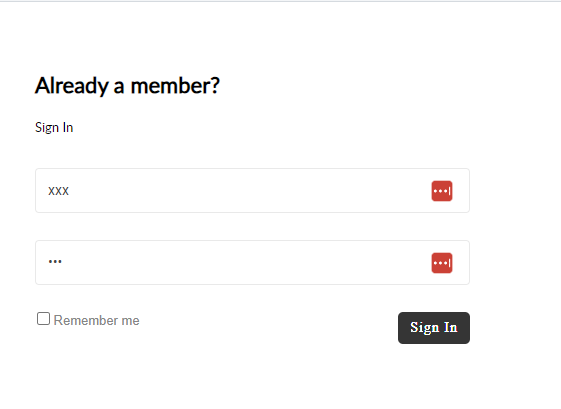This screenshot has width=561, height=409.
Task: Click the Sign In subtitle under the heading
Action: pos(54,128)
